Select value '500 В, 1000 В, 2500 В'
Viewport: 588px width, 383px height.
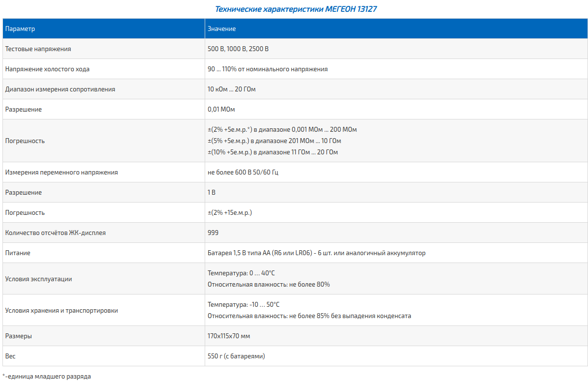coord(238,49)
